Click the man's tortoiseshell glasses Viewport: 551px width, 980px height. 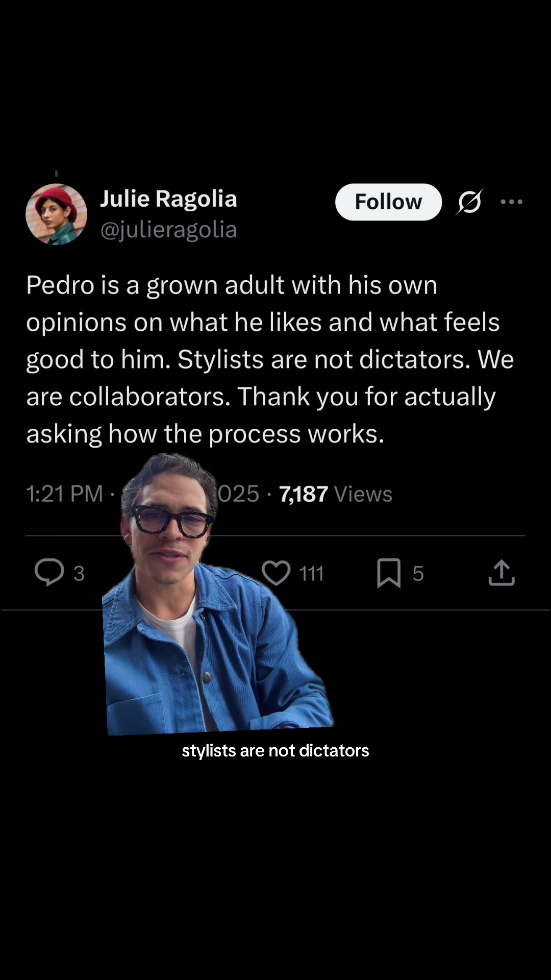click(x=172, y=521)
